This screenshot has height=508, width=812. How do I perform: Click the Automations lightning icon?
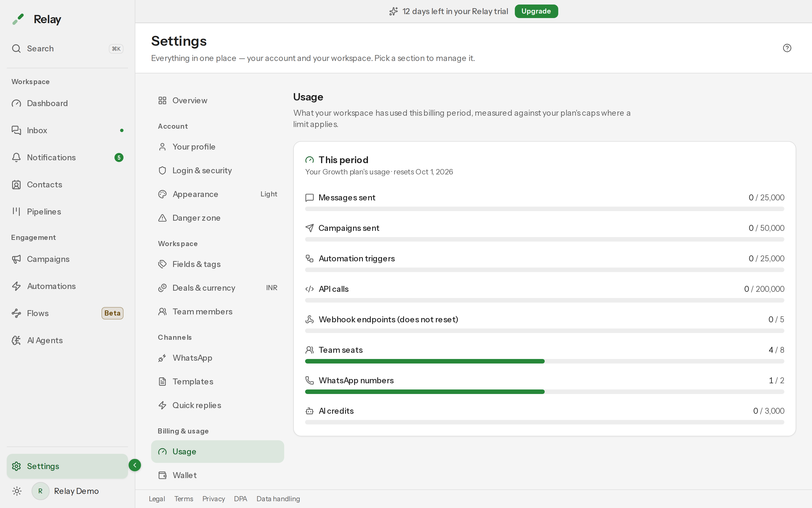pyautogui.click(x=16, y=286)
